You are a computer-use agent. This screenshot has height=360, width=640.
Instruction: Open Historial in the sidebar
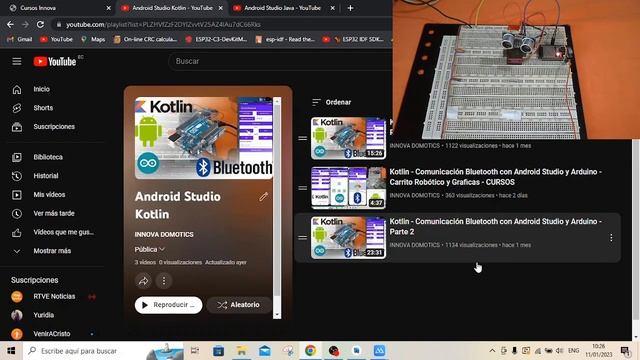46,176
